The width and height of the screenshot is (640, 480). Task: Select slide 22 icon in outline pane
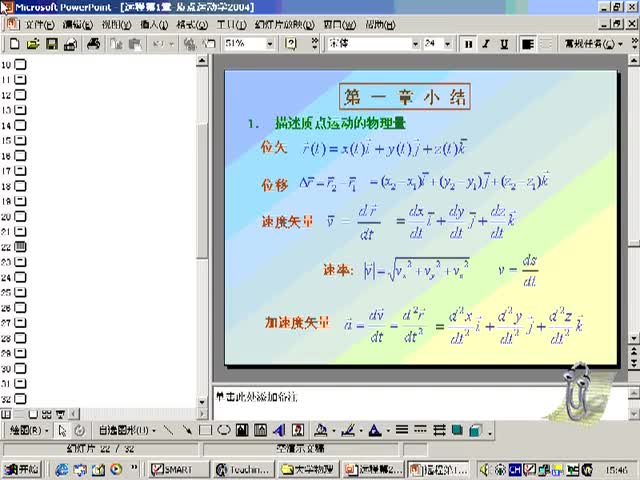click(x=20, y=247)
